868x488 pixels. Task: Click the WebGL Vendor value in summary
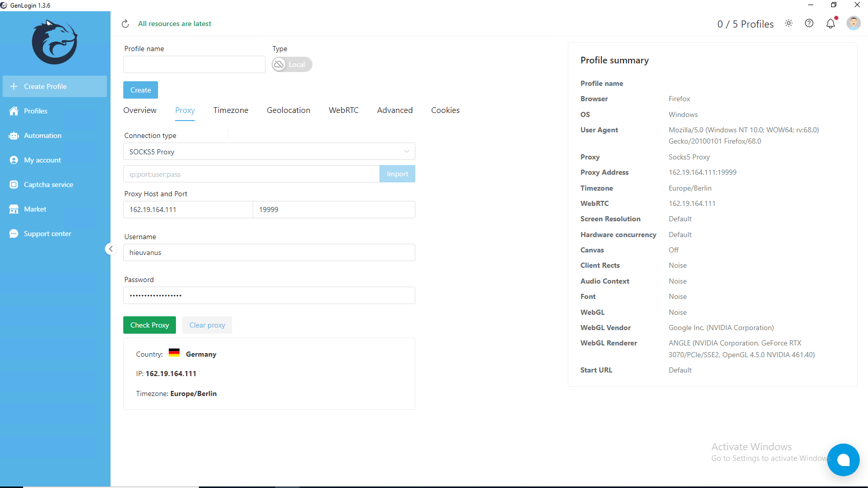tap(721, 328)
